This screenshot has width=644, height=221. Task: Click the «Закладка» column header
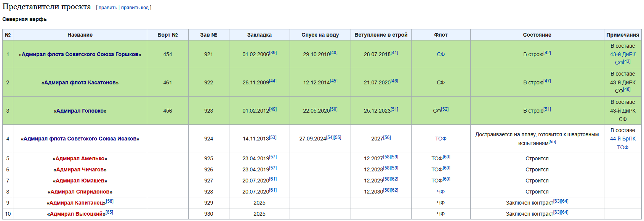[x=260, y=35]
